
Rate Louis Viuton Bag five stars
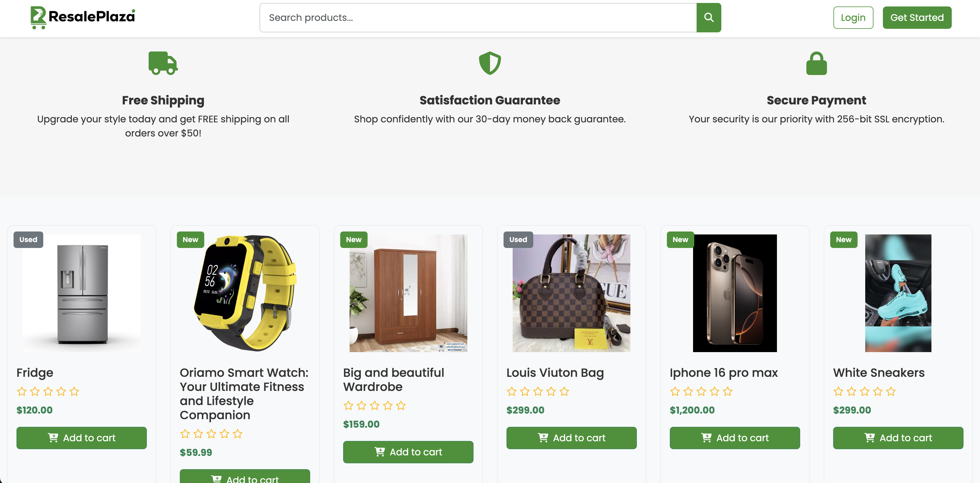point(564,391)
